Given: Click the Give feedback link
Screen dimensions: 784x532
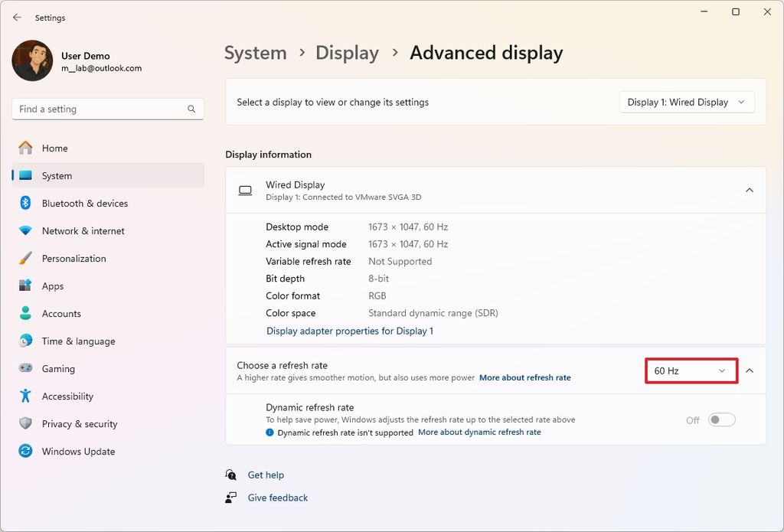Looking at the screenshot, I should pyautogui.click(x=277, y=498).
